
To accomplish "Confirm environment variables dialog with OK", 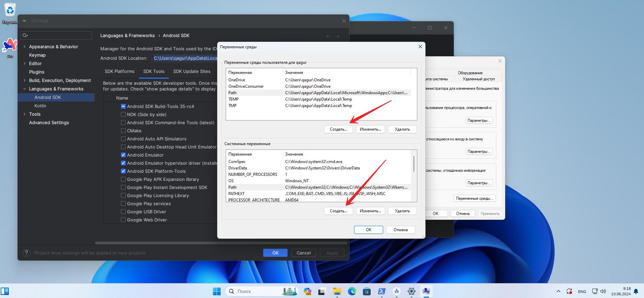I will click(369, 230).
